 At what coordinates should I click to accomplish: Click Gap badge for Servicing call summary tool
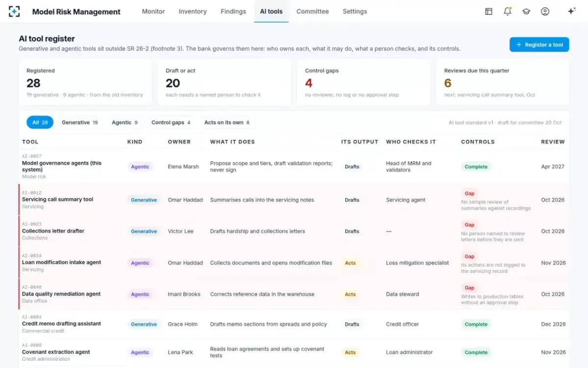(469, 193)
